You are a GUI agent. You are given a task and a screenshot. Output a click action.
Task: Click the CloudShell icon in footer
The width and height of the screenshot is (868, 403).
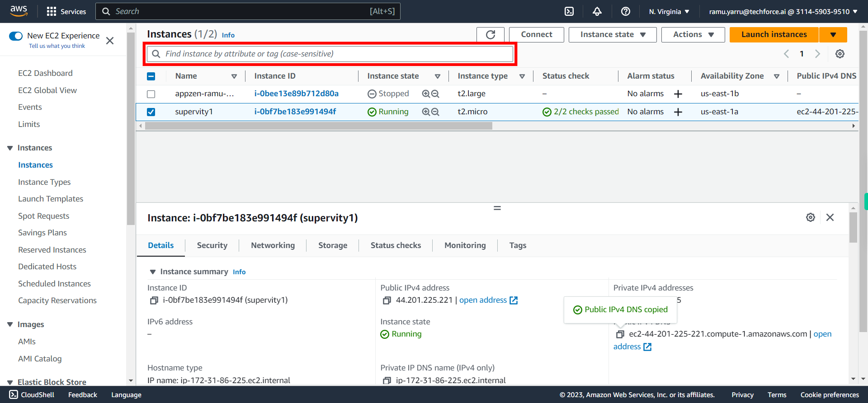14,395
